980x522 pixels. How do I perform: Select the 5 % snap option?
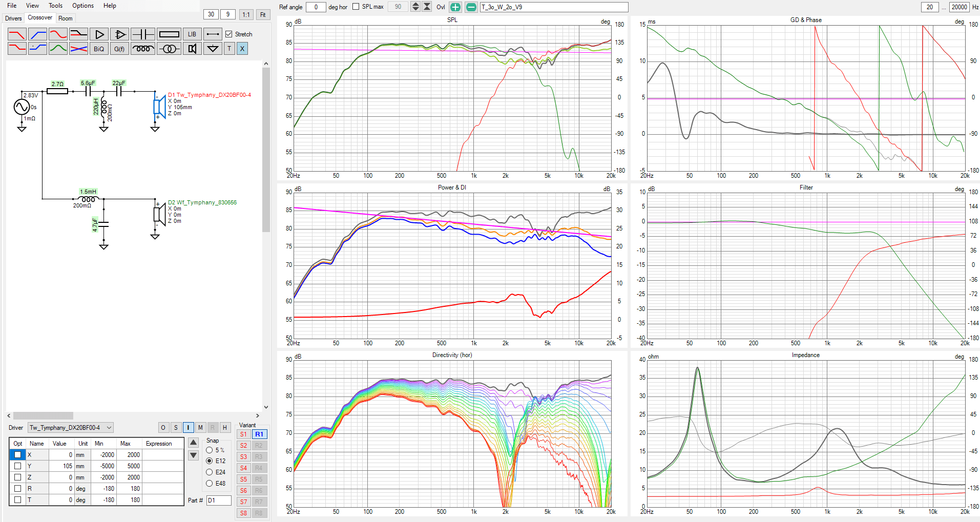point(210,450)
